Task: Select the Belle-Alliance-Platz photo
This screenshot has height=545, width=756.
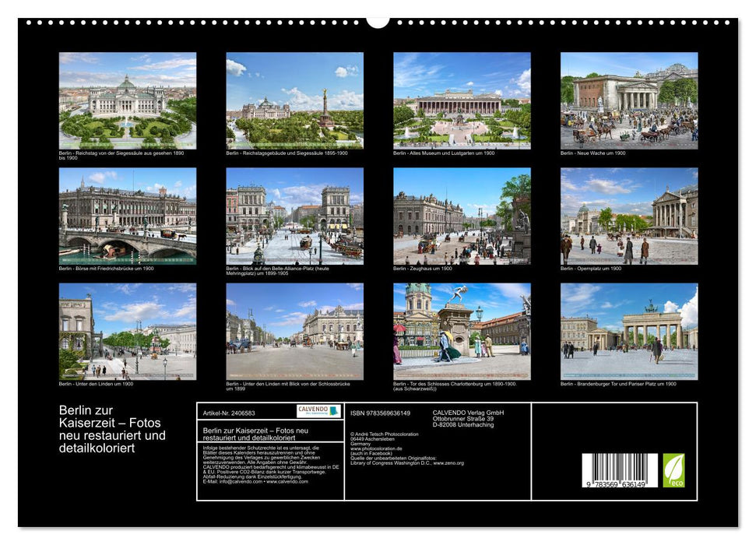Action: tap(294, 216)
